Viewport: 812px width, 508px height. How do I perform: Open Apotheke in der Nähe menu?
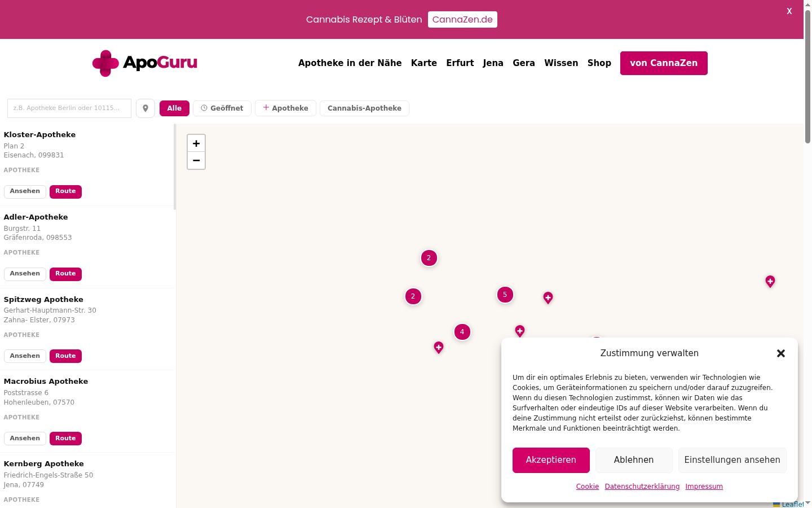[350, 63]
